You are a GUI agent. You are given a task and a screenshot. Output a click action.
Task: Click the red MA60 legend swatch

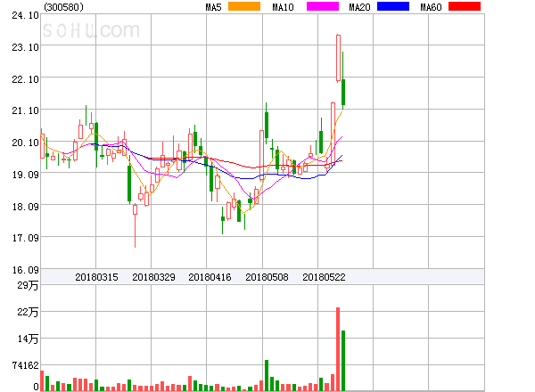click(x=464, y=7)
